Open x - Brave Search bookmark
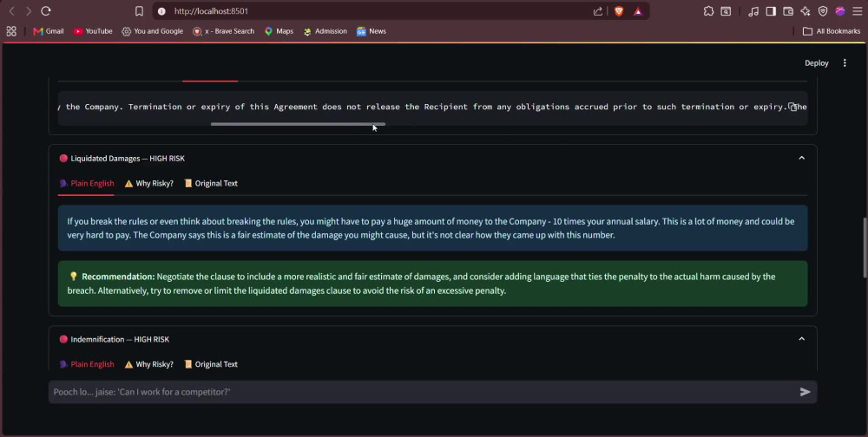 pos(223,31)
